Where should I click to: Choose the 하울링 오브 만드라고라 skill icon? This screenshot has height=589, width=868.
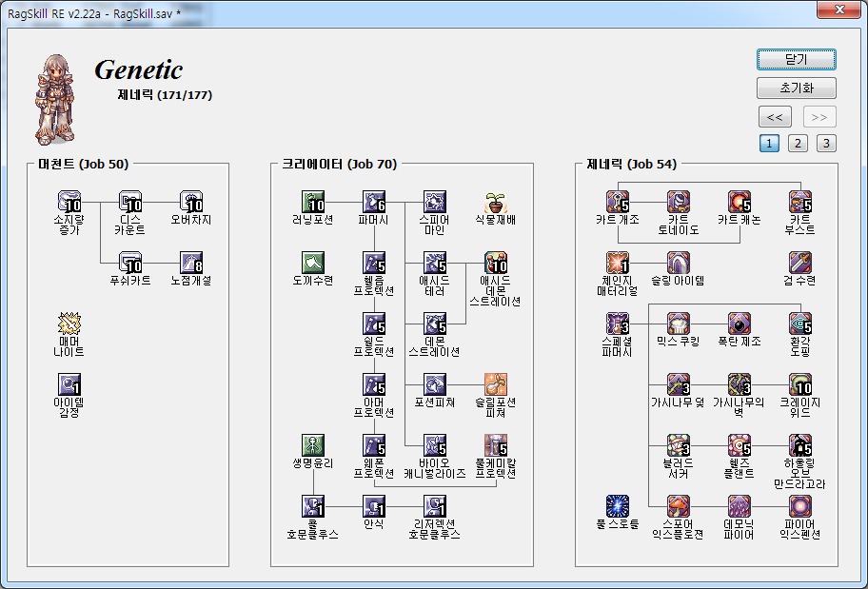pyautogui.click(x=799, y=445)
